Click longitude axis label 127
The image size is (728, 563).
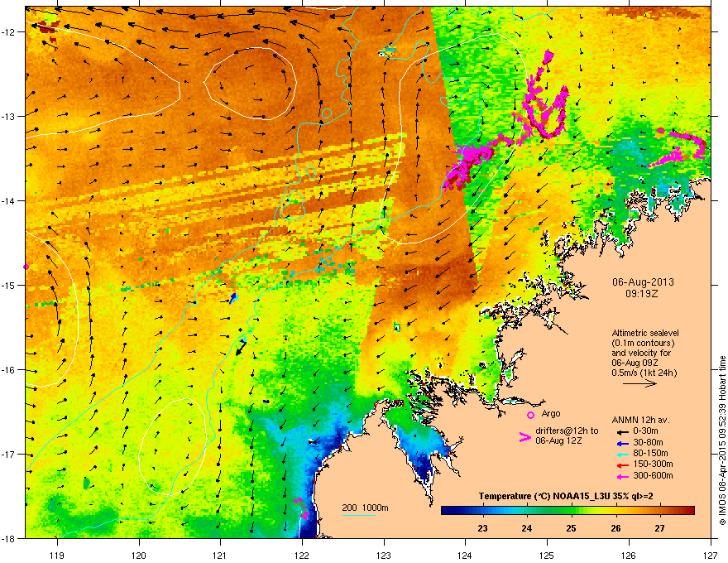[711, 555]
